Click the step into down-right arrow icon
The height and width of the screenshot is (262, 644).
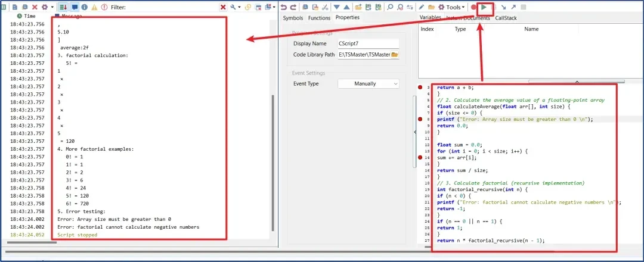pos(503,7)
